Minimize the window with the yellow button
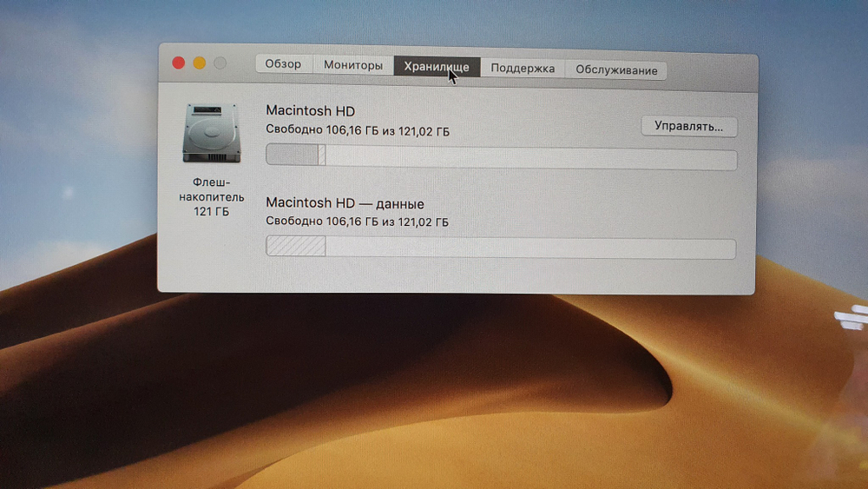 click(200, 63)
